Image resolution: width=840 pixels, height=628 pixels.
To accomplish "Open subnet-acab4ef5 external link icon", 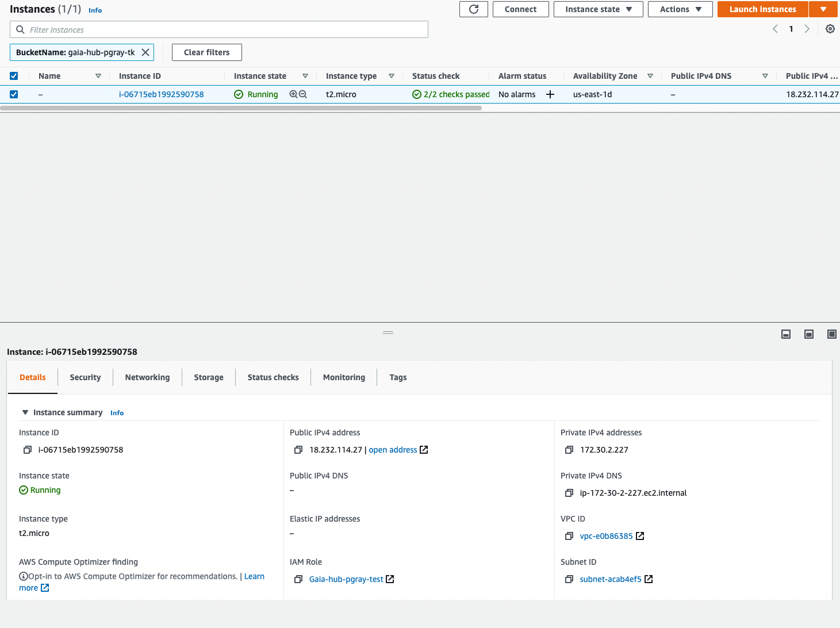I will pyautogui.click(x=648, y=579).
